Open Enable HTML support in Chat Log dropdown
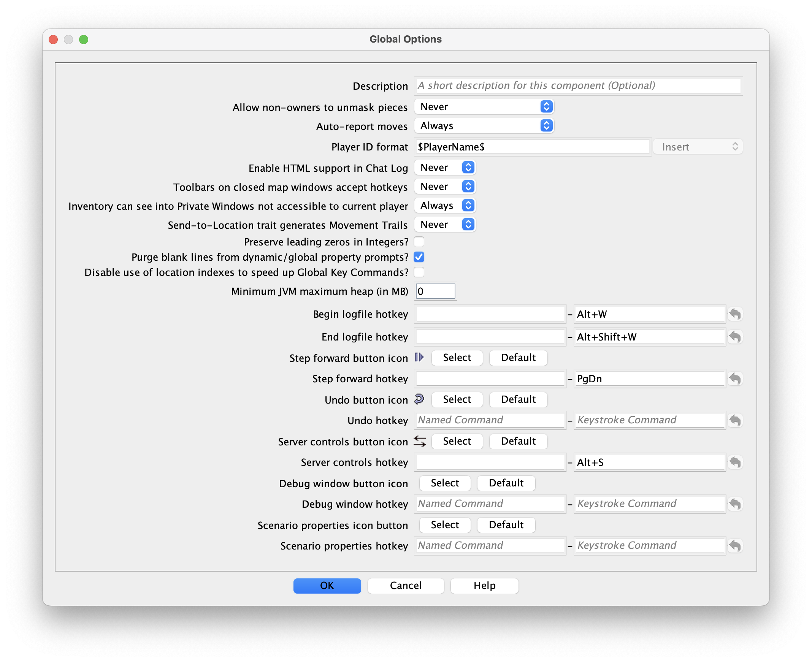This screenshot has height=662, width=812. coord(445,168)
